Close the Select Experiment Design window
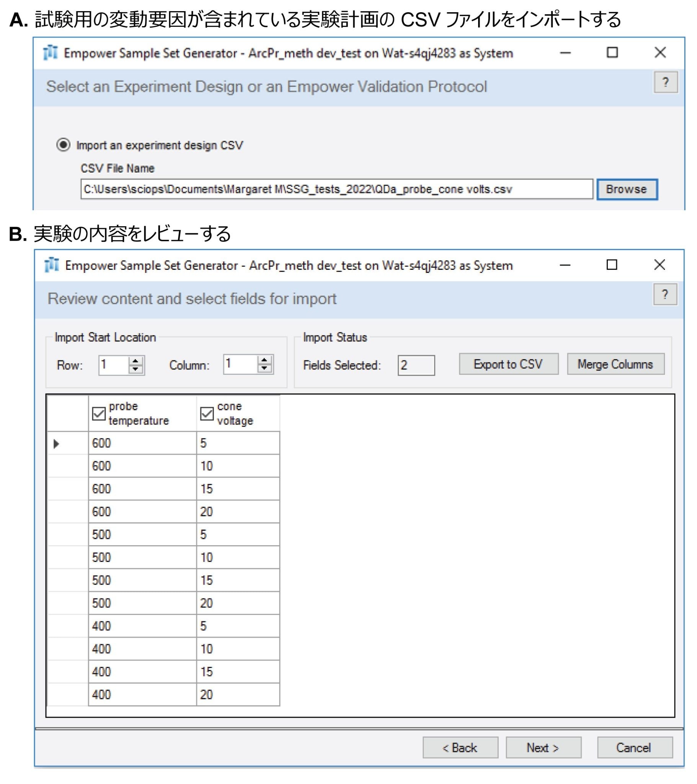 pos(660,52)
